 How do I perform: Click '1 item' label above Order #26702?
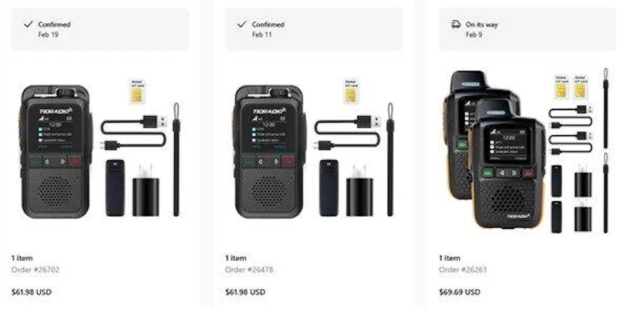pos(22,258)
